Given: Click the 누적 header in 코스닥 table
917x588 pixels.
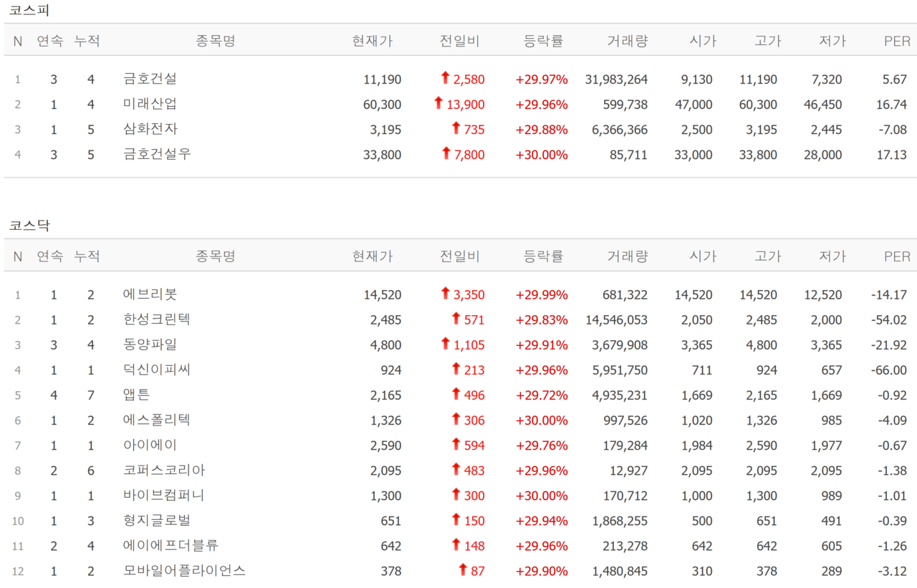Looking at the screenshot, I should pyautogui.click(x=87, y=256).
